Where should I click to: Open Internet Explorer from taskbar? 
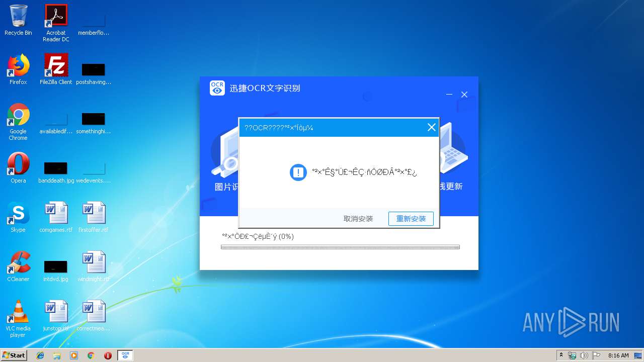pos(40,355)
